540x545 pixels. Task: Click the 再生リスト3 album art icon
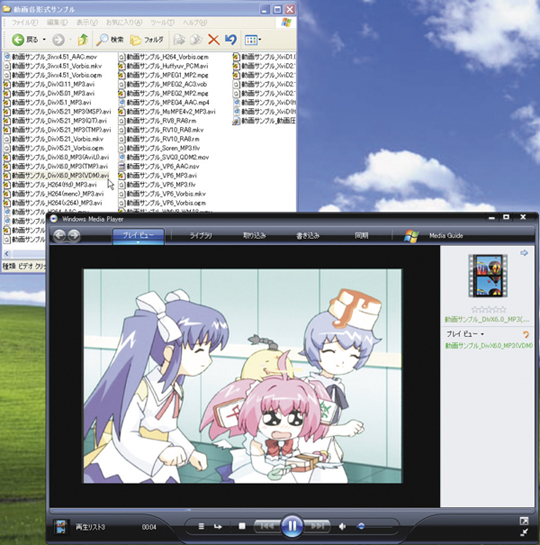(60, 527)
